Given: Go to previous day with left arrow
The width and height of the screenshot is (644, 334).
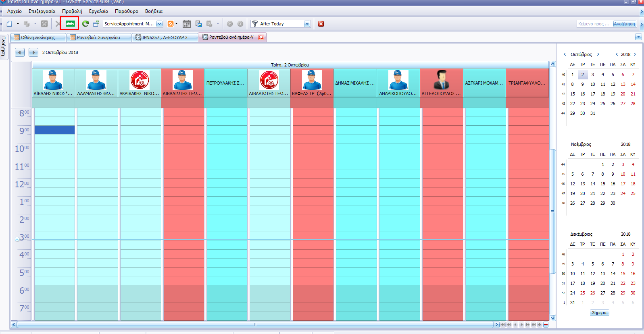Looking at the screenshot, I should pyautogui.click(x=20, y=52).
